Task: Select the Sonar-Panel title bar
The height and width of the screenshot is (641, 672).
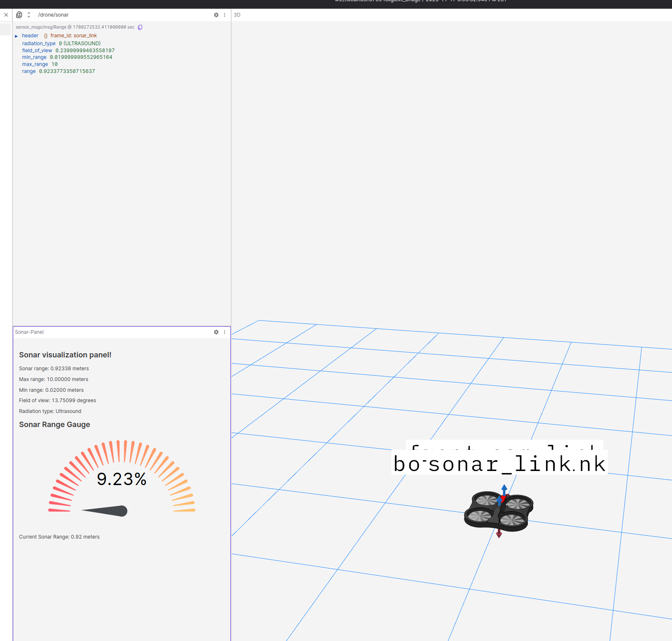Action: (29, 332)
